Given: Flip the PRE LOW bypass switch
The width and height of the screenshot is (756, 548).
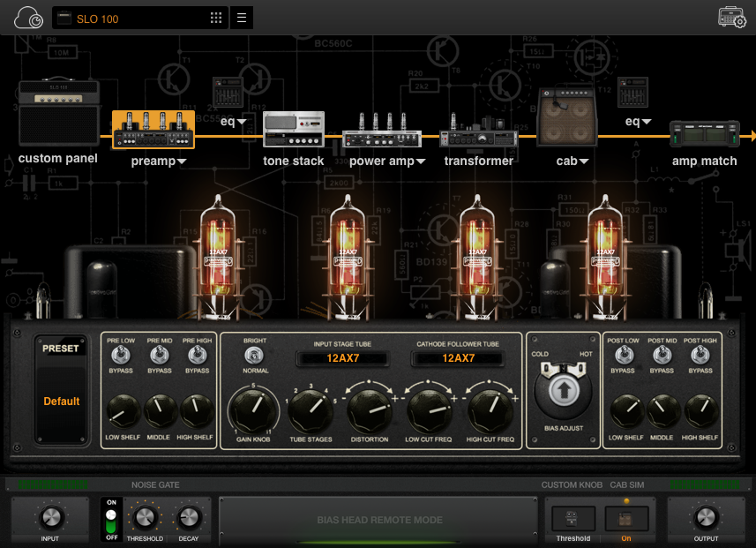Looking at the screenshot, I should (x=121, y=356).
